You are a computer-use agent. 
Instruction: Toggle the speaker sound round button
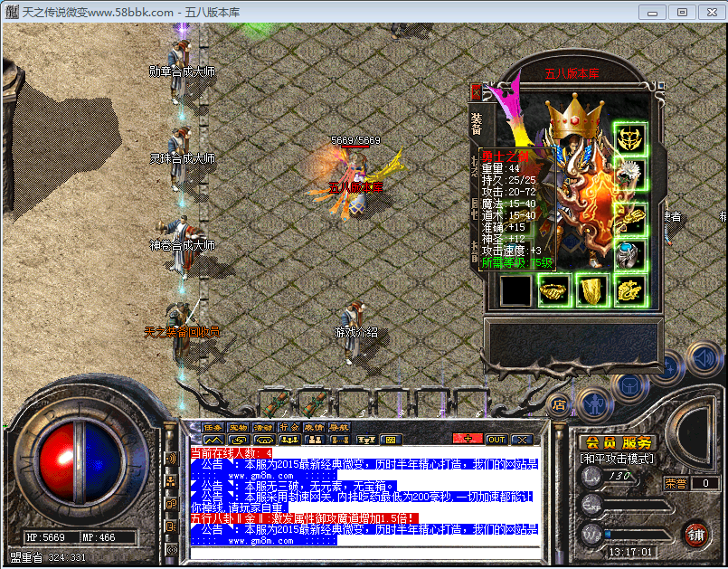(x=704, y=358)
